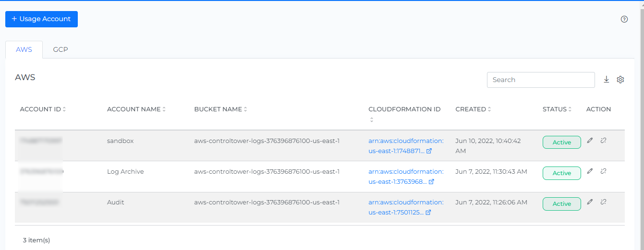644x250 pixels.
Task: Click the help question mark icon
Action: click(x=624, y=19)
